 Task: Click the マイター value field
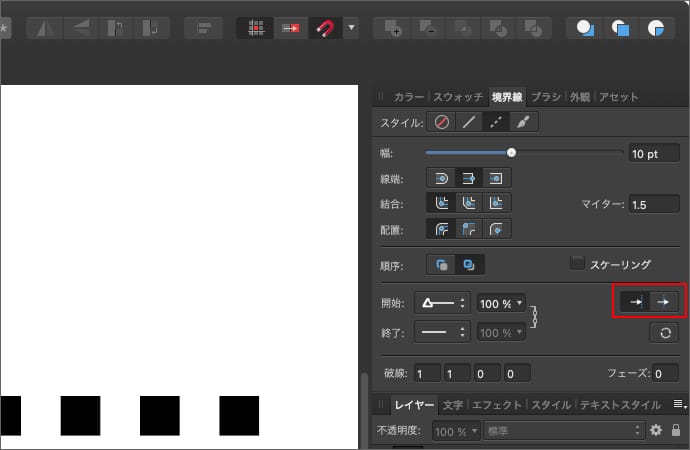click(653, 204)
